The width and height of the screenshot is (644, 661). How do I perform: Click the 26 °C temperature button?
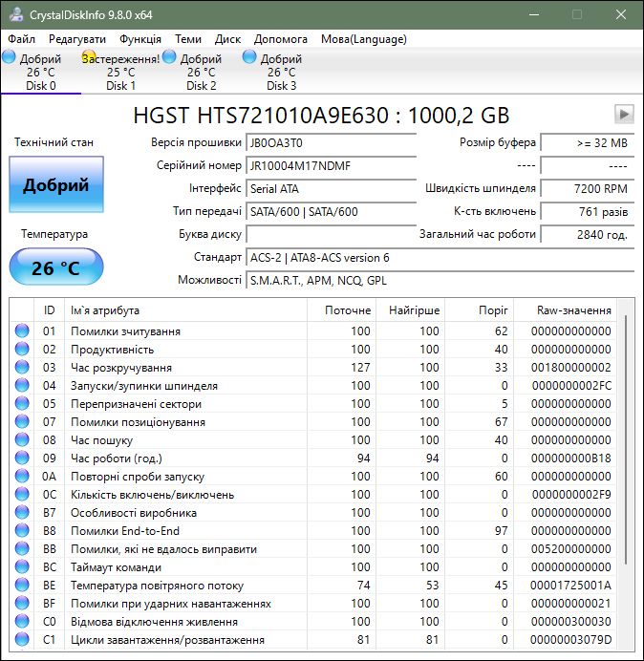[56, 267]
